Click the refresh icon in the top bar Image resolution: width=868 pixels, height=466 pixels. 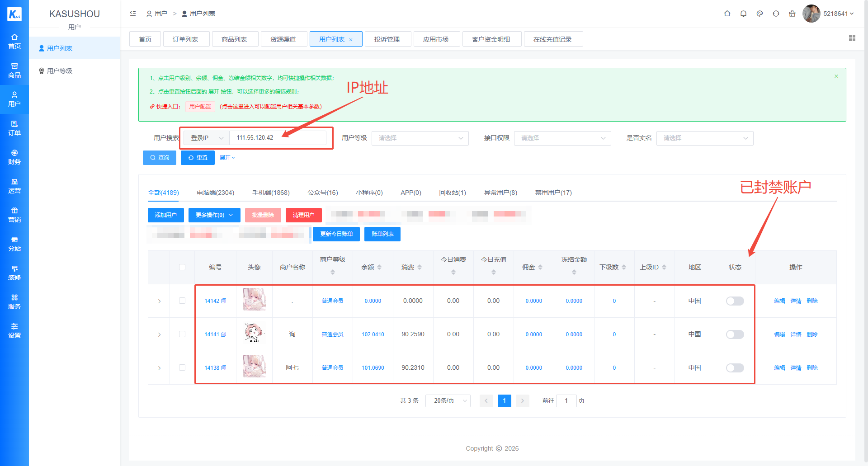click(776, 14)
